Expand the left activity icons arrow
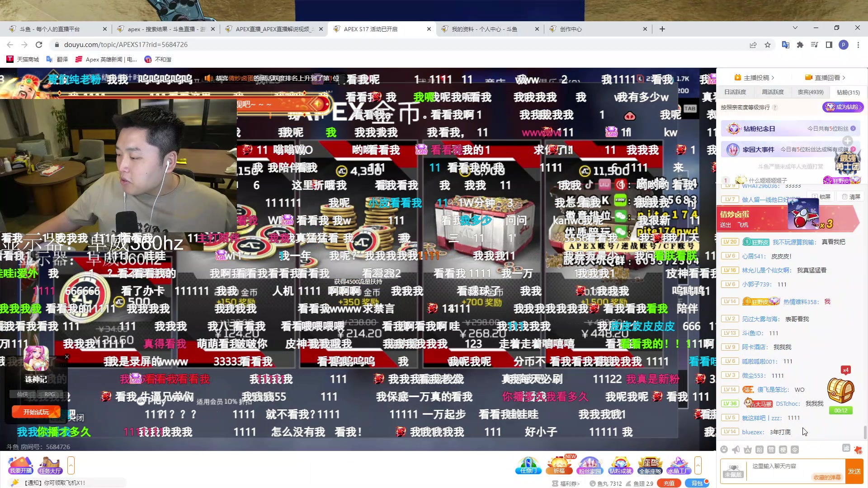 71,465
